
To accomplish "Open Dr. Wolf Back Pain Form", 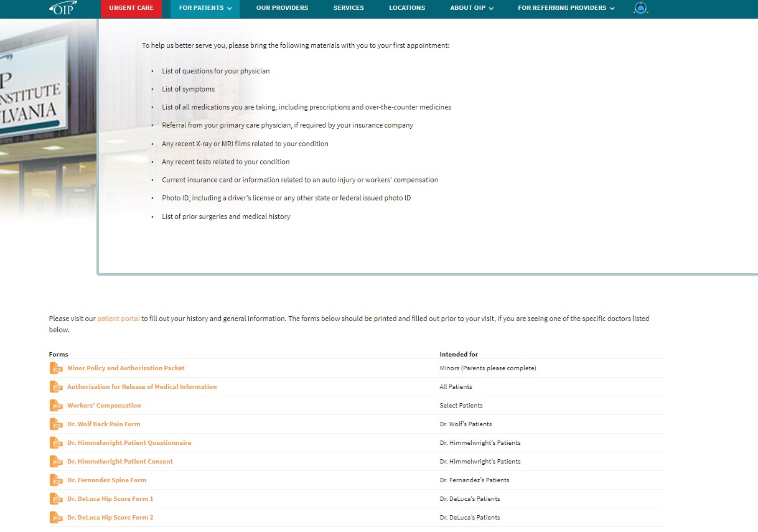I will pos(104,424).
